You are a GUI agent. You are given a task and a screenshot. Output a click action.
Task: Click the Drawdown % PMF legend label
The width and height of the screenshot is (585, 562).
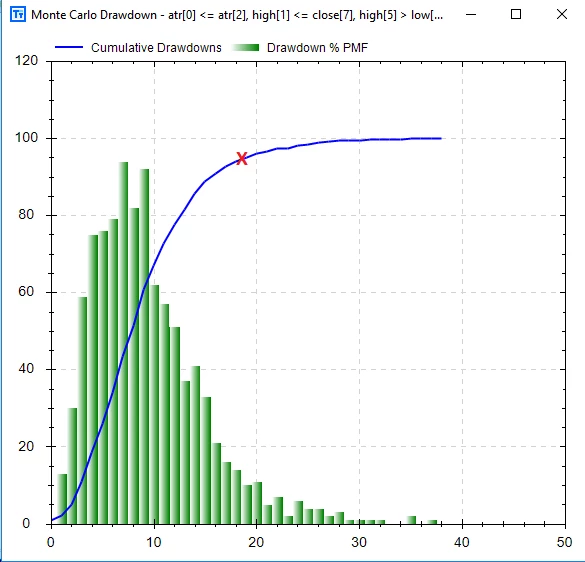[x=317, y=48]
